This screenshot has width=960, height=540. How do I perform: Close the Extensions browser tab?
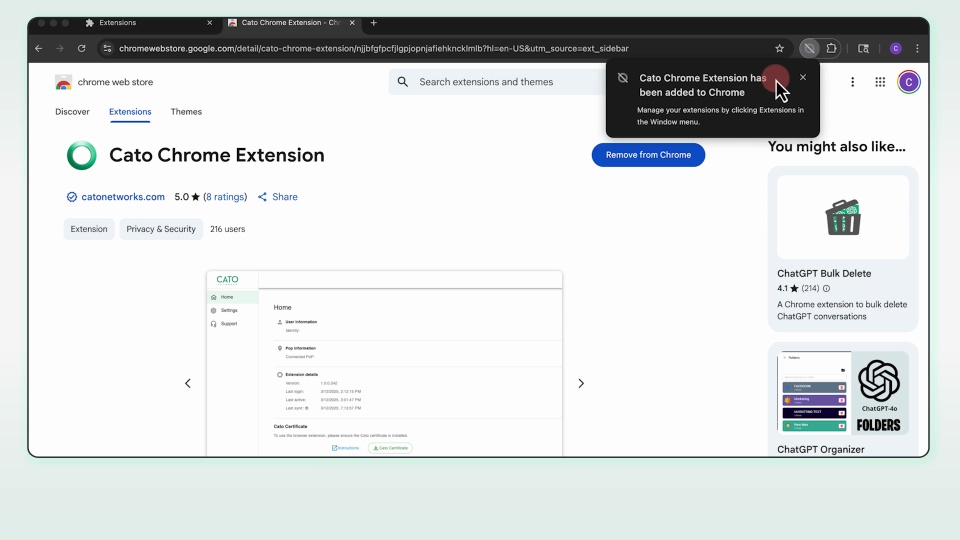(x=209, y=23)
